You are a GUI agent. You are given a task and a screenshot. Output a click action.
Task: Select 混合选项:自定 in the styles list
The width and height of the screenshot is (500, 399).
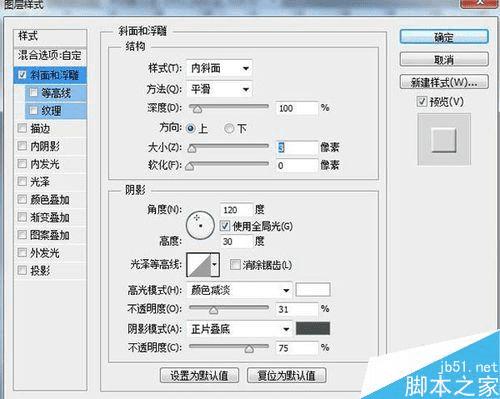tap(50, 56)
